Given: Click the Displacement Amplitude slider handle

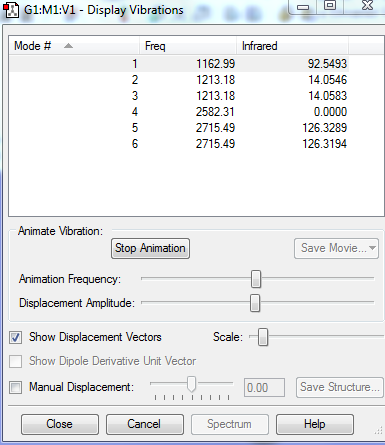Looking at the screenshot, I should tap(255, 303).
